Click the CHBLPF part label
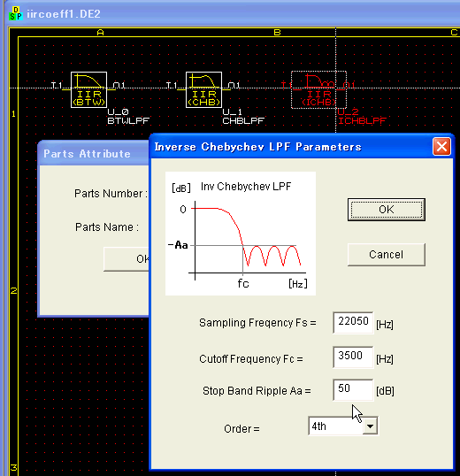Screen dimensions: 460x476 coord(243,121)
